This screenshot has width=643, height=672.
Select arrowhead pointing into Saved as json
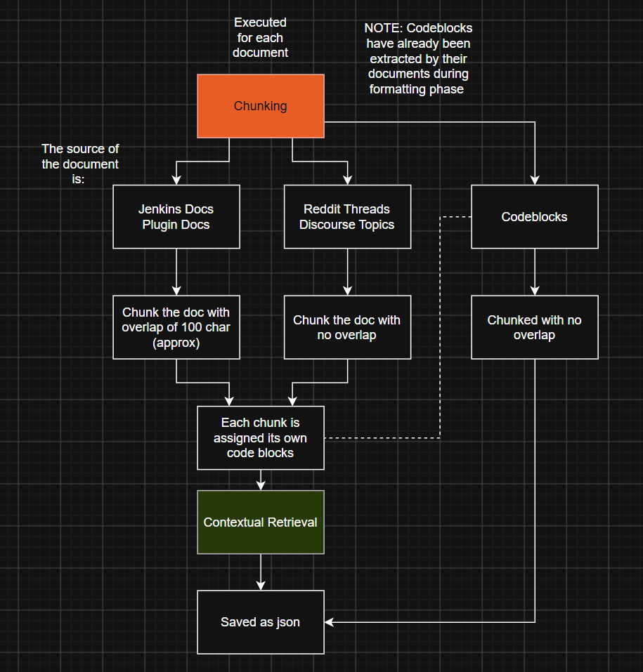point(329,622)
